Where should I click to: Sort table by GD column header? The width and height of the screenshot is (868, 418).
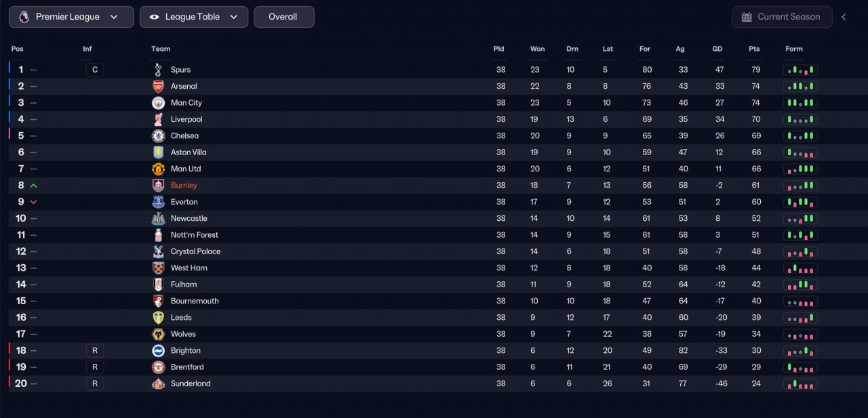(717, 49)
